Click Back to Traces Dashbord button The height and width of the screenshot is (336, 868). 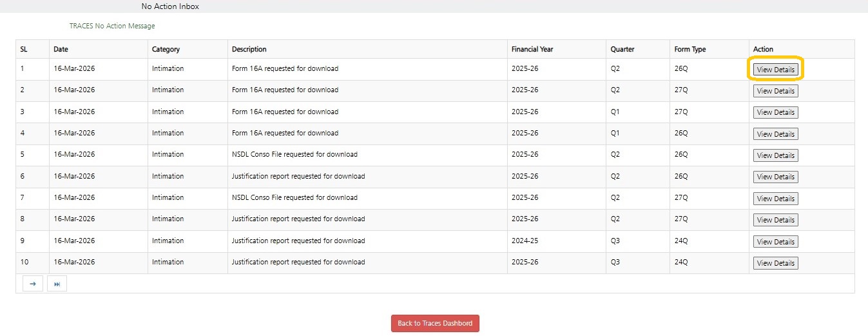(435, 323)
